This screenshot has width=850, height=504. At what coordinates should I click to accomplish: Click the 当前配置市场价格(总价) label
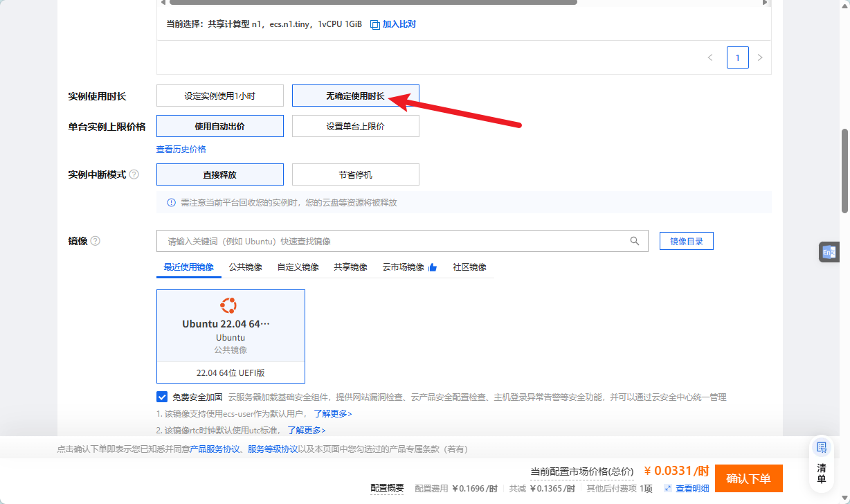click(x=581, y=471)
